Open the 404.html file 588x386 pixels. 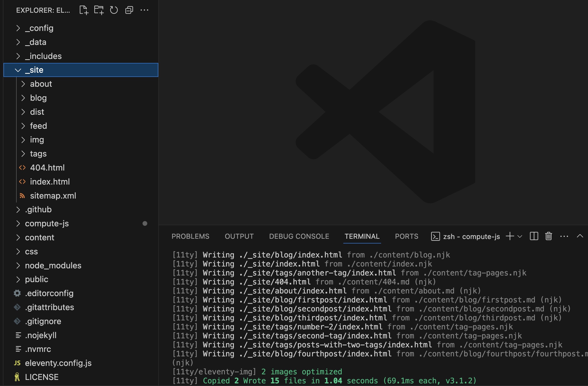[x=48, y=168]
